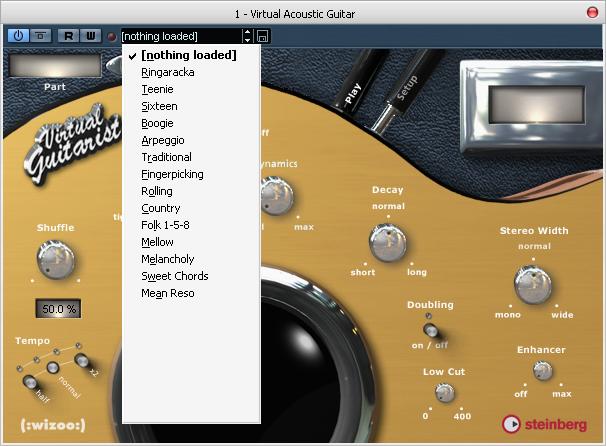Click the Decay knob

(387, 241)
